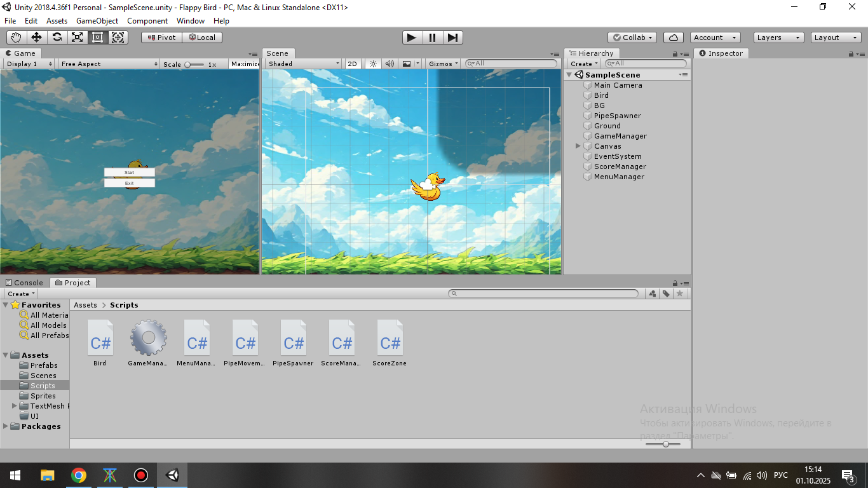
Task: Click the Play button
Action: [412, 37]
